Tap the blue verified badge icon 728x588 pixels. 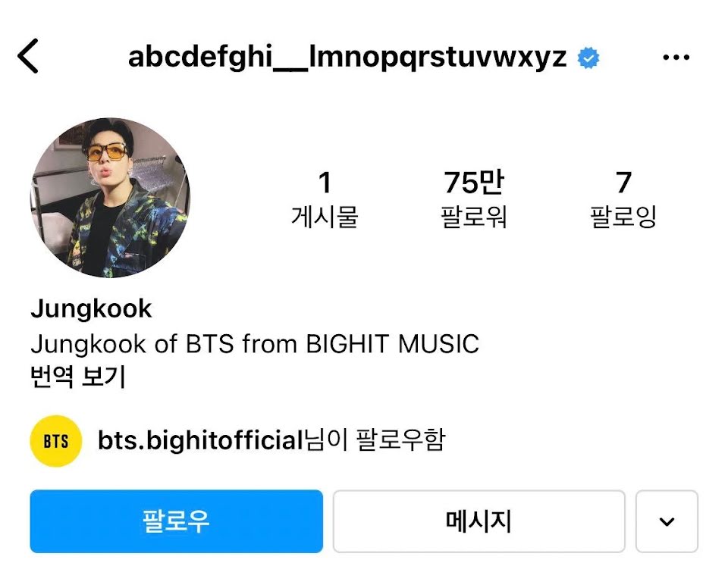pyautogui.click(x=588, y=58)
